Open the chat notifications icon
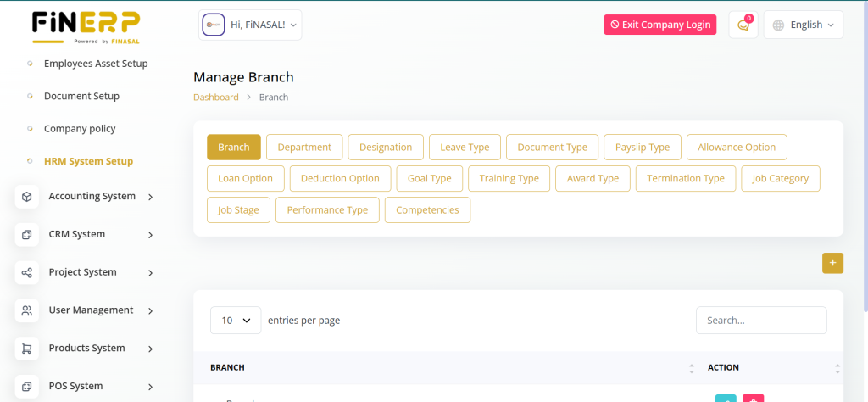 coord(743,25)
